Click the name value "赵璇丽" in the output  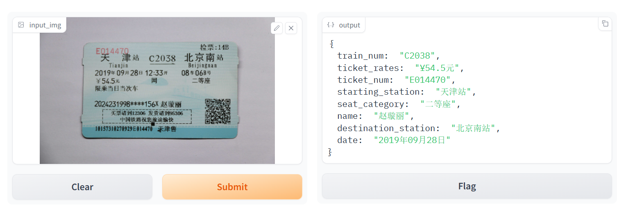click(x=391, y=116)
